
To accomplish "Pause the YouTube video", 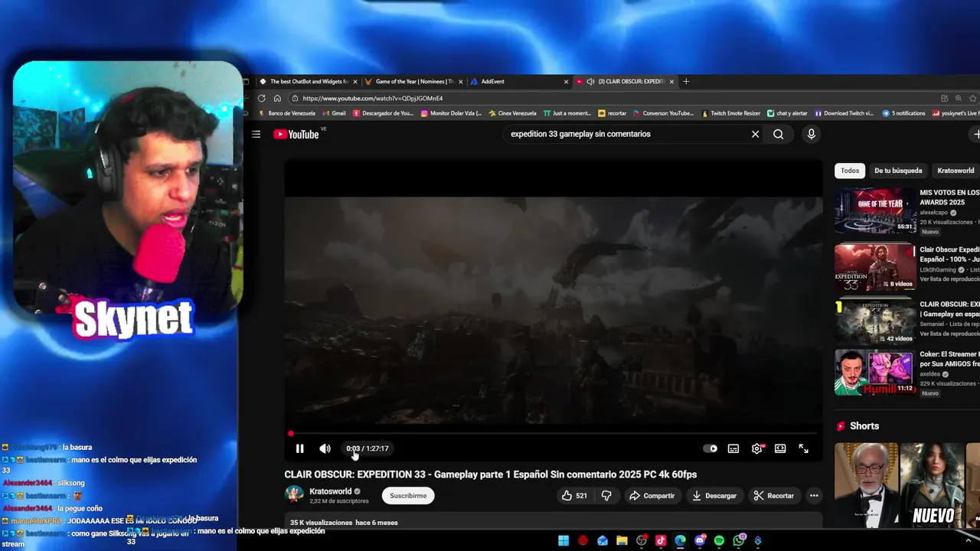I will click(x=299, y=448).
